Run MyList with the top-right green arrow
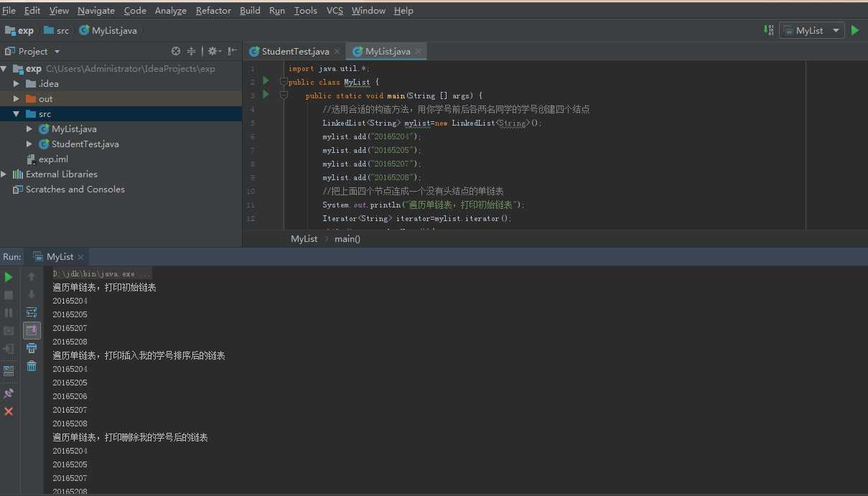 (x=855, y=30)
